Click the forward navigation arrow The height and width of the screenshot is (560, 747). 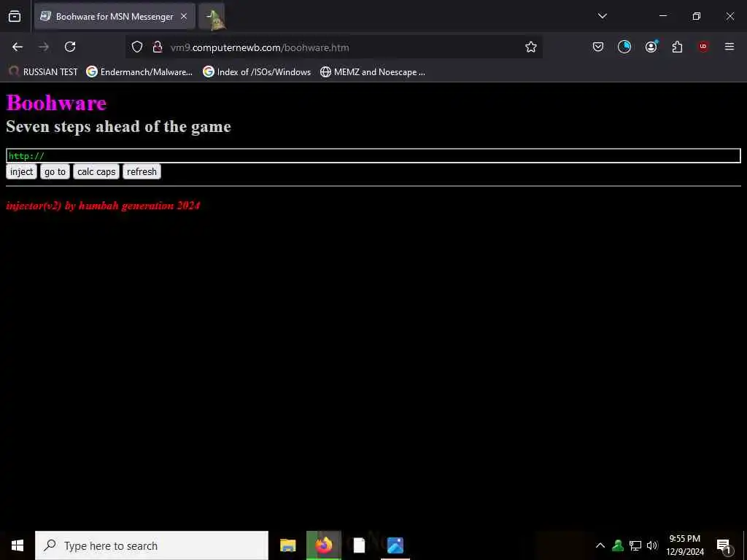[x=44, y=47]
